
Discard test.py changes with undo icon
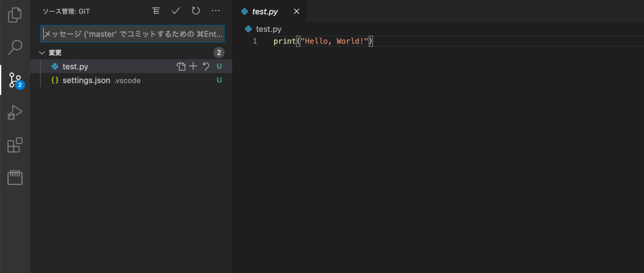click(206, 66)
